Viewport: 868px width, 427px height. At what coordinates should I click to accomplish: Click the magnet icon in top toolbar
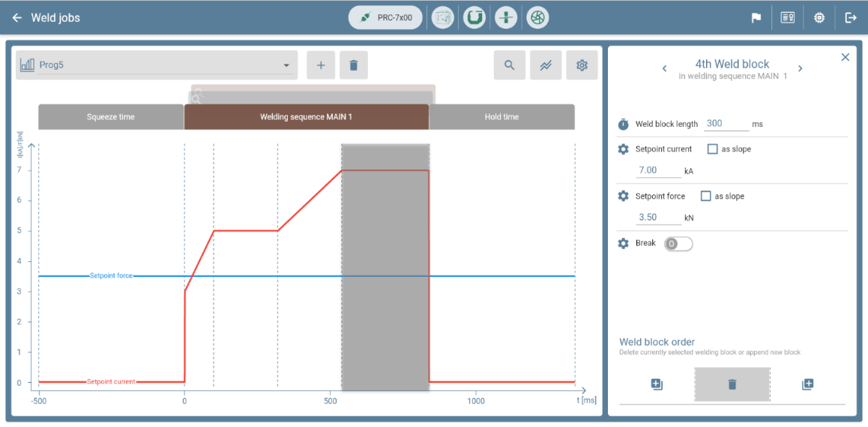474,17
